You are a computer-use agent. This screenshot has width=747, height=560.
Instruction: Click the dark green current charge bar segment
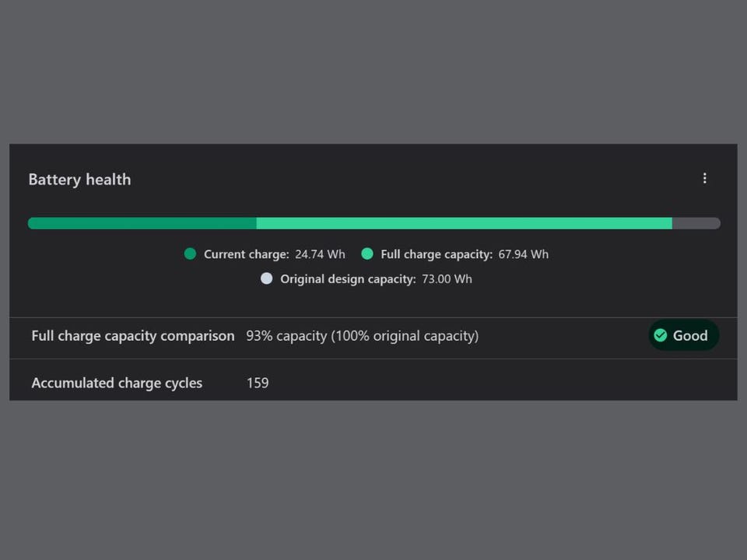(142, 223)
